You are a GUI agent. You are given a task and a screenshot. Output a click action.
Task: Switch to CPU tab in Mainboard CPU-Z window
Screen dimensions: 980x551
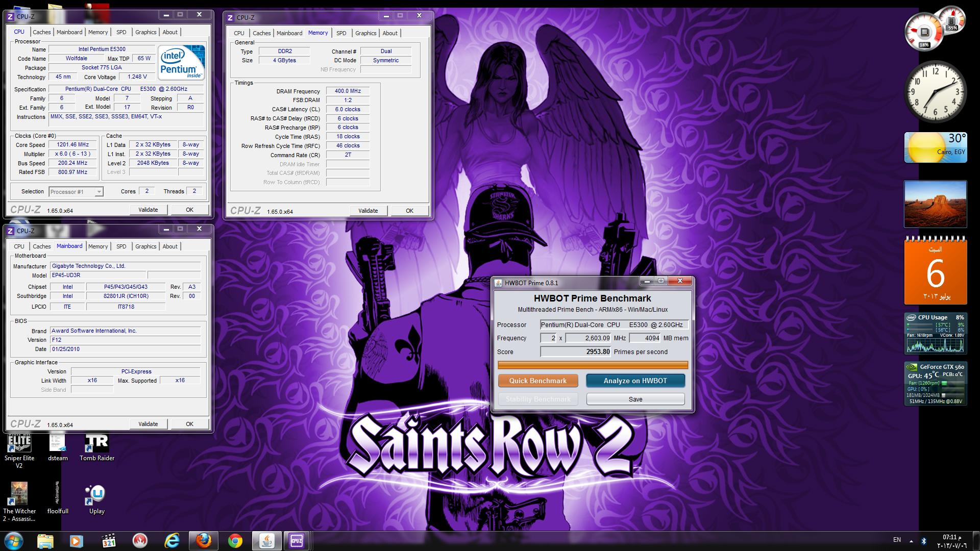click(x=19, y=246)
